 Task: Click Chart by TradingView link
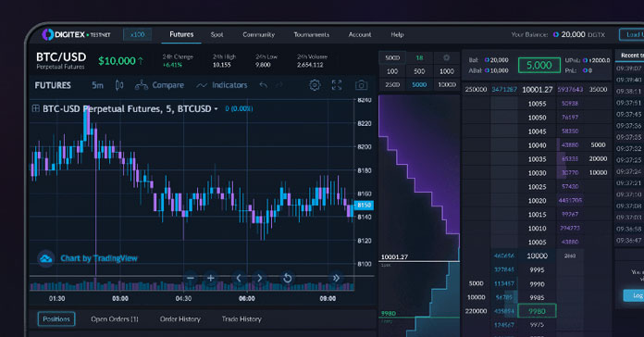point(99,258)
